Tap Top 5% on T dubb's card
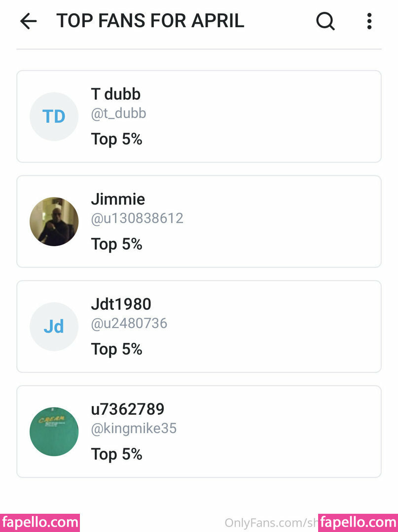The image size is (398, 532). pos(116,139)
